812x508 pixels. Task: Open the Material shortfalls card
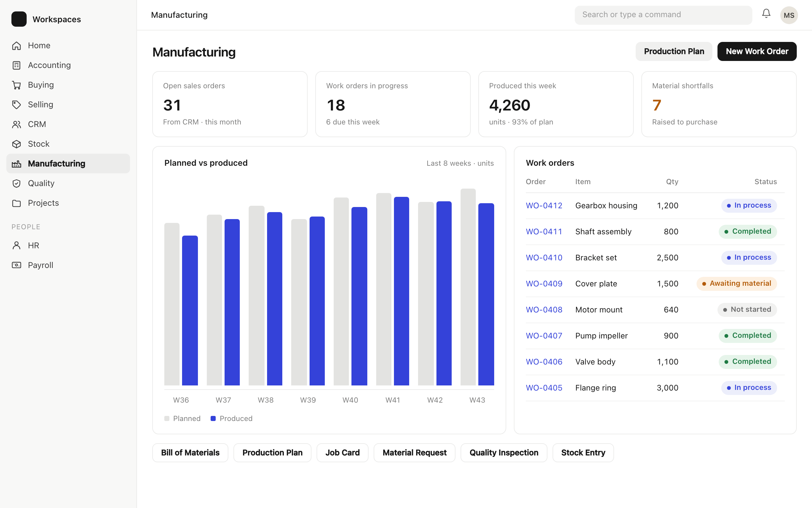tap(719, 104)
